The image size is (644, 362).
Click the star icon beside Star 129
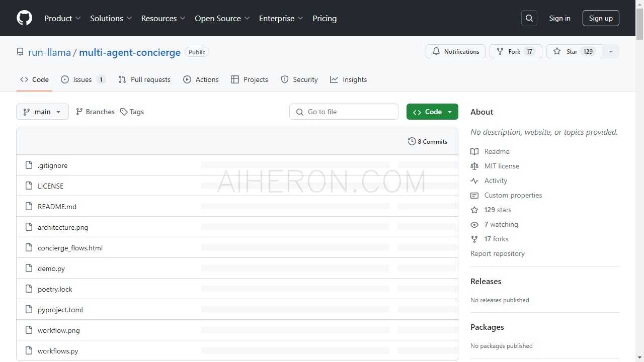[x=557, y=51]
